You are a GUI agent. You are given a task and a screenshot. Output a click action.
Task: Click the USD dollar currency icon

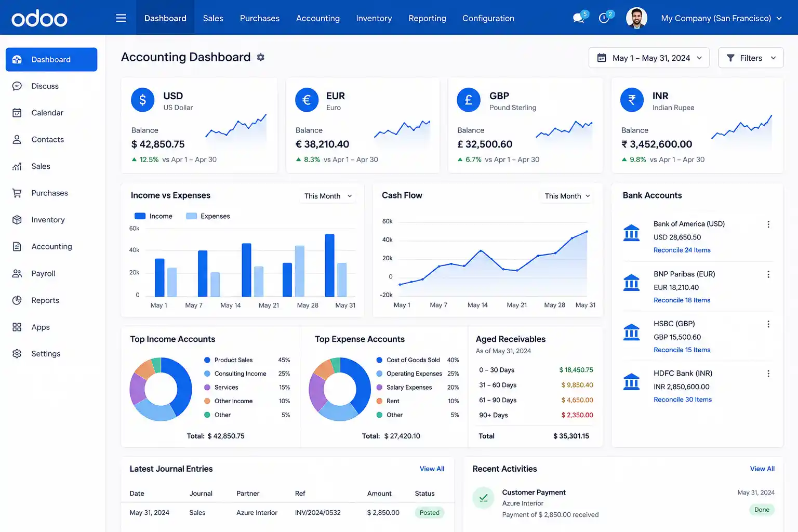click(143, 100)
